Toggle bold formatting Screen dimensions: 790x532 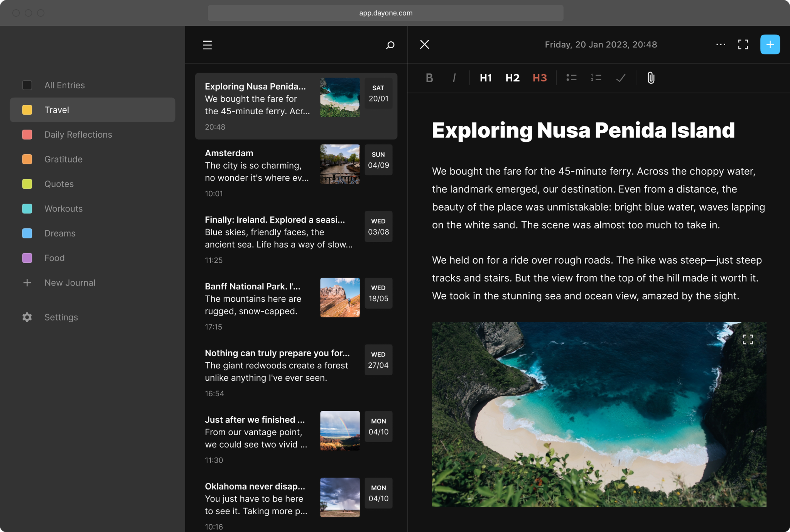point(429,78)
